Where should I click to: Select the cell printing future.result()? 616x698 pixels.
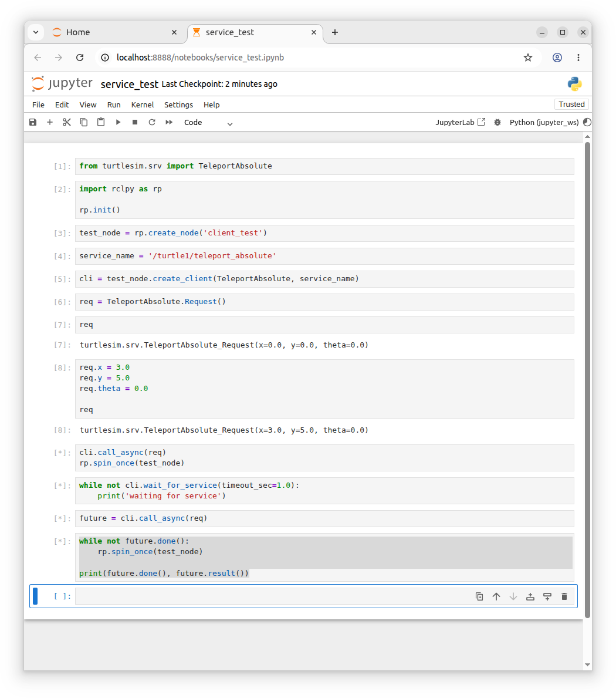pyautogui.click(x=324, y=557)
